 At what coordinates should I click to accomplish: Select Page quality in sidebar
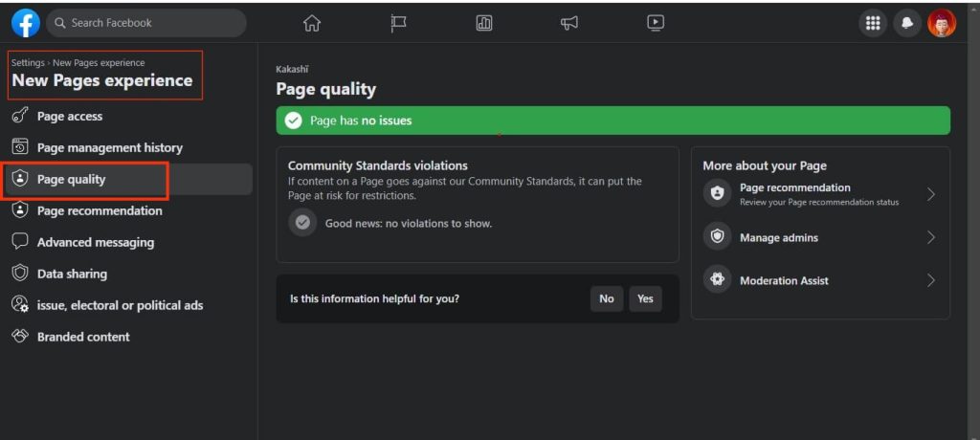[x=127, y=180]
